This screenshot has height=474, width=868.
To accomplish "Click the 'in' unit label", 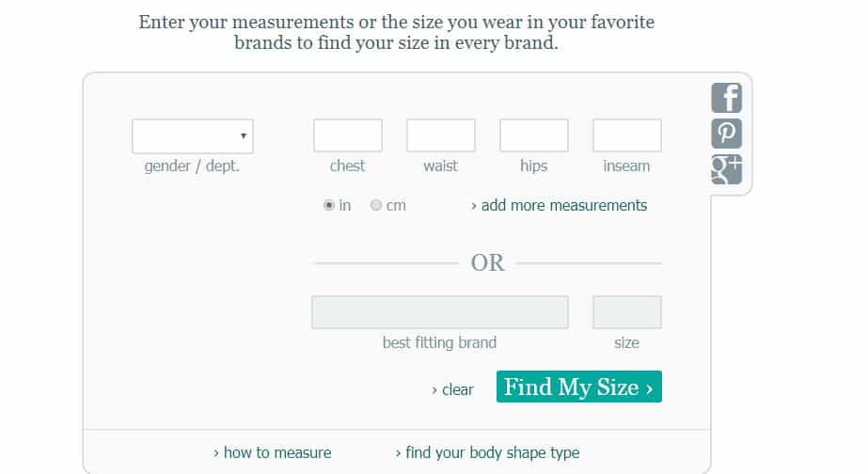I will coord(345,205).
